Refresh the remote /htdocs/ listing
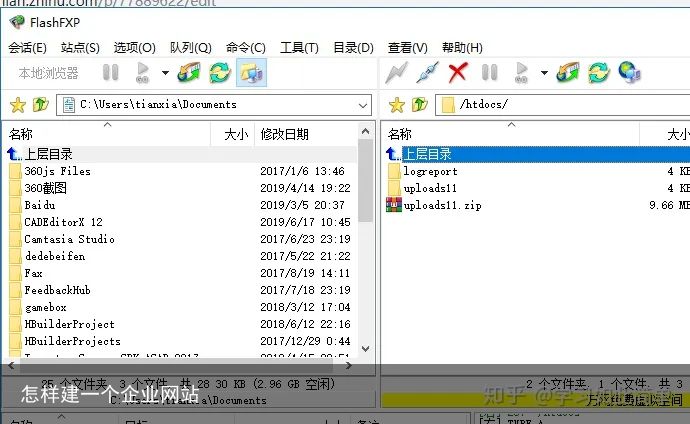Image resolution: width=690 pixels, height=424 pixels. (598, 73)
